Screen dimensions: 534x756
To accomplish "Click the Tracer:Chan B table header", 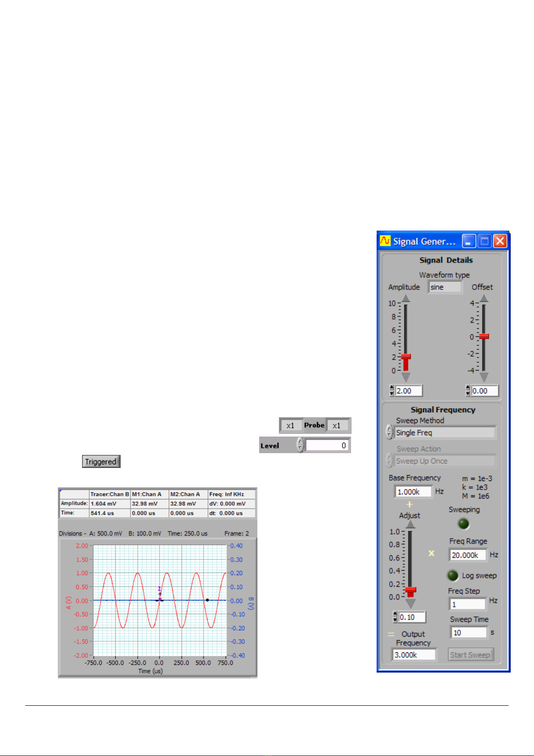I will click(x=110, y=494).
